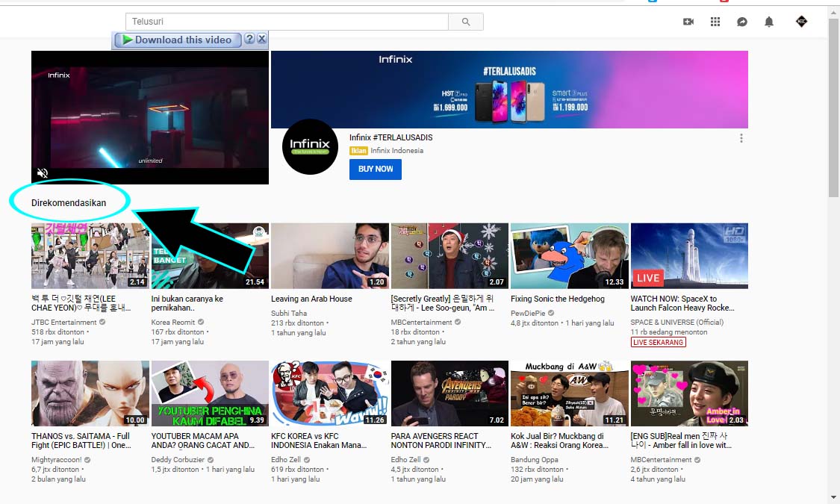Screen dimensions: 840x504
Task: Open the SPACE & UNIVERSE (Official) channel
Action: 677,322
